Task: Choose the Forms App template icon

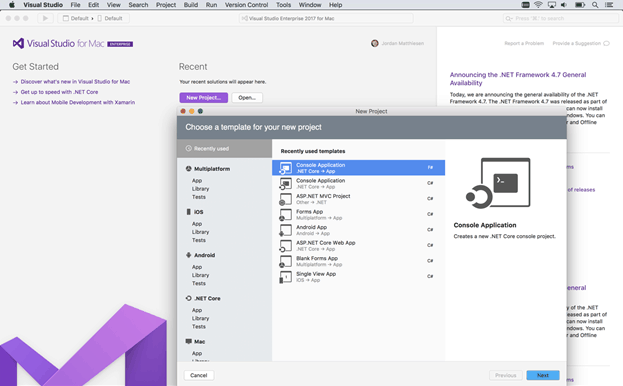Action: click(x=285, y=214)
